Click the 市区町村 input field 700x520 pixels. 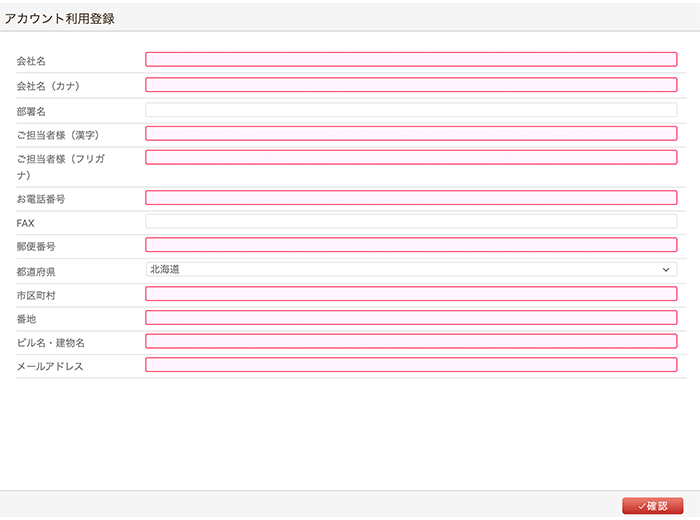(411, 294)
